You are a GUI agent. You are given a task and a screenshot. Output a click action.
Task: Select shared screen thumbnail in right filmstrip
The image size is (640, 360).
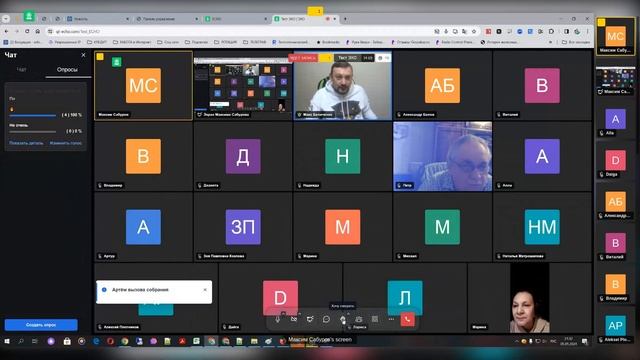click(x=616, y=79)
